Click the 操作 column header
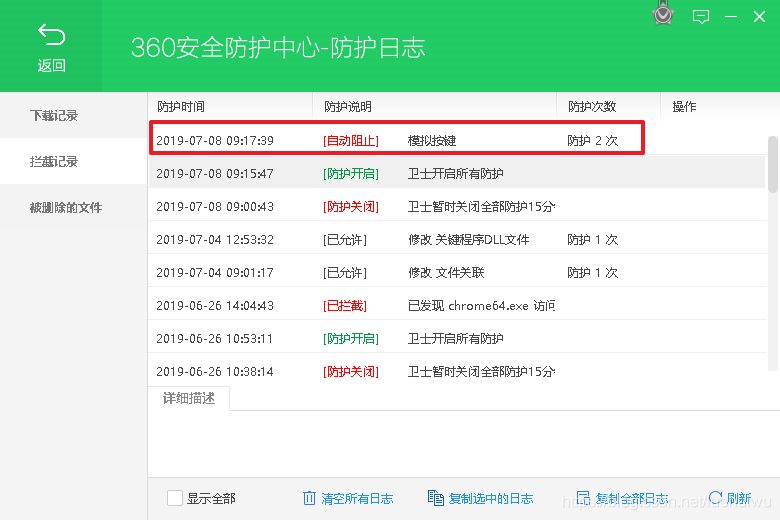The width and height of the screenshot is (780, 520). [684, 106]
